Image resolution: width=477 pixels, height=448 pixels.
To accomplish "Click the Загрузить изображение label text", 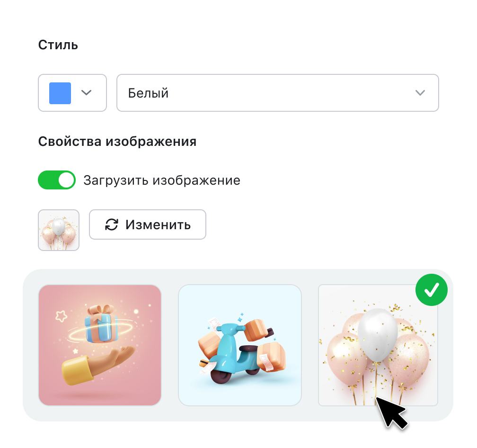I will click(162, 180).
